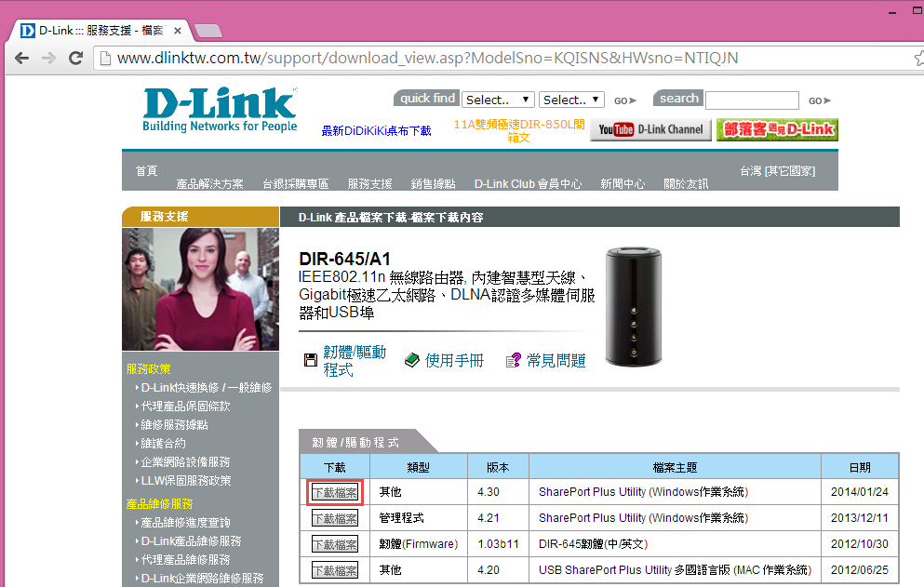The height and width of the screenshot is (587, 924).
Task: Click sidebar link D-Link快速換修 / 一般維修
Action: [x=207, y=387]
